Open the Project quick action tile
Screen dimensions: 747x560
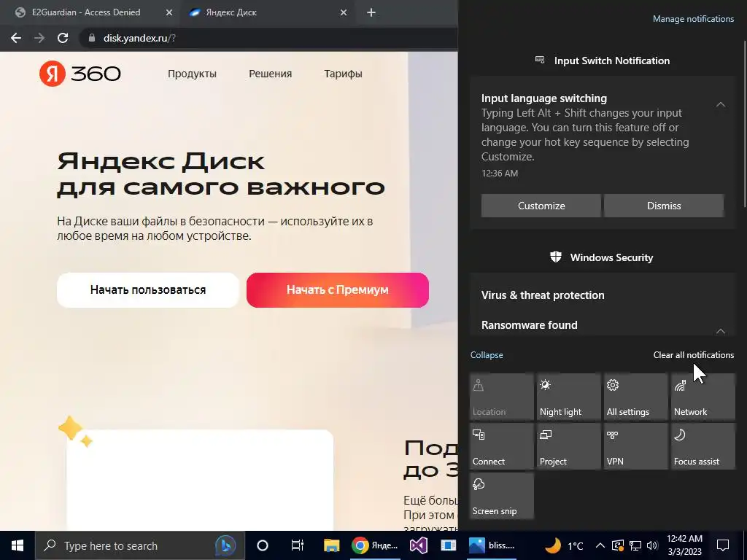pos(569,446)
